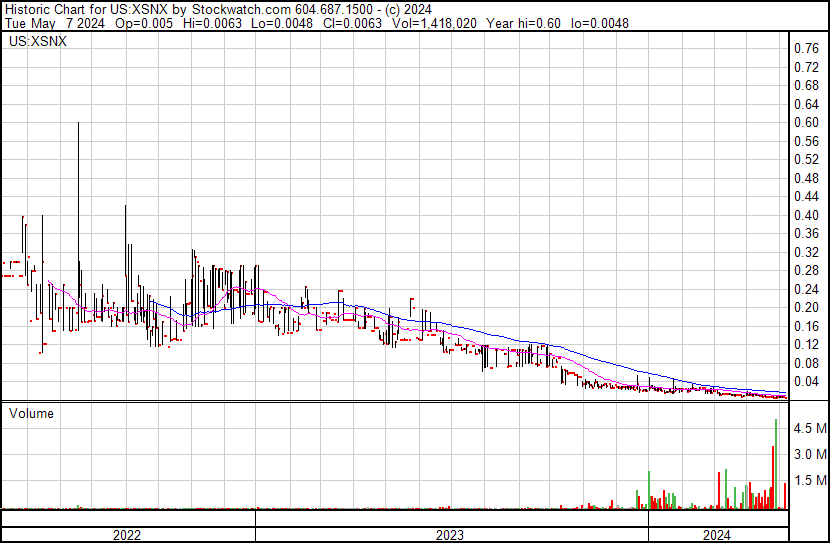Viewport: 830px width, 543px height.
Task: Click the '4.5 M' volume axis label
Action: pos(810,428)
